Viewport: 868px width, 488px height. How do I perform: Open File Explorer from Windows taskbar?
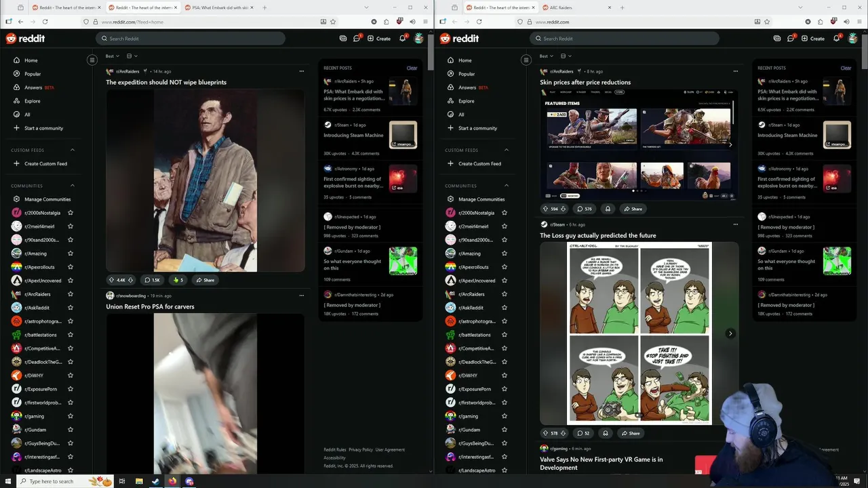pyautogui.click(x=139, y=481)
